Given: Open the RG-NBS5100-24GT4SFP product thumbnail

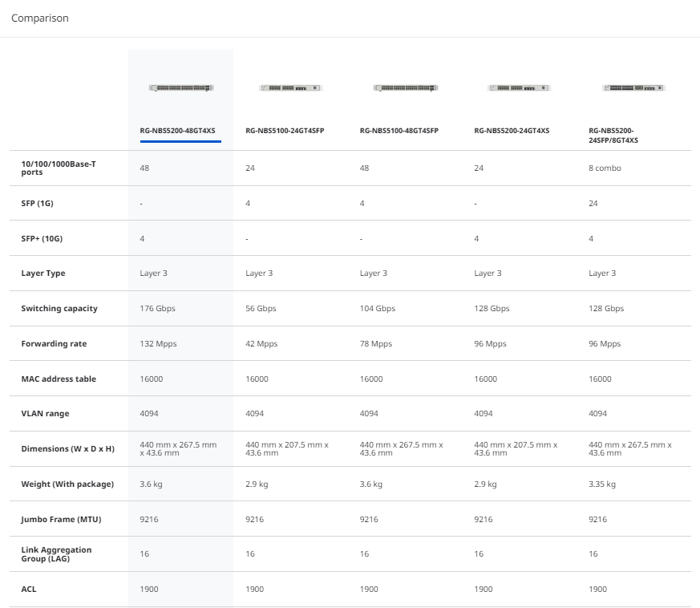Looking at the screenshot, I should pos(290,87).
